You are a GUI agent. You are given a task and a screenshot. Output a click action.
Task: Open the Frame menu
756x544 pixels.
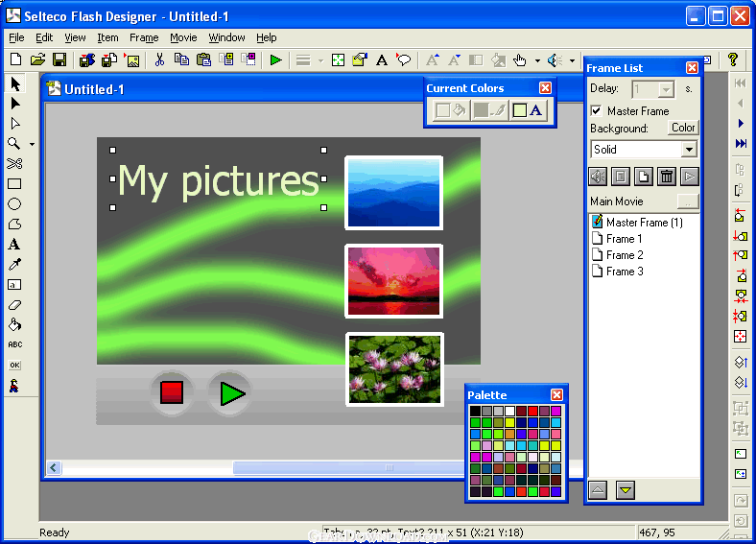[144, 37]
